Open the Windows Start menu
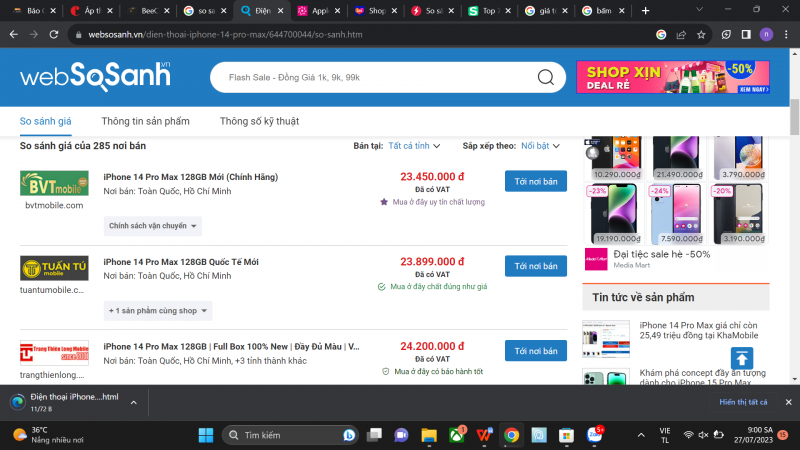Image resolution: width=800 pixels, height=450 pixels. point(206,435)
